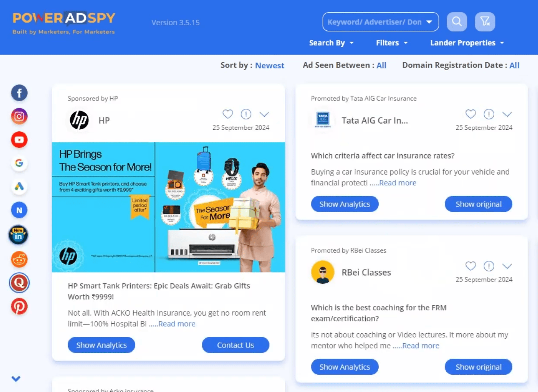
Task: Open the Facebook ads platform icon
Action: [x=19, y=93]
